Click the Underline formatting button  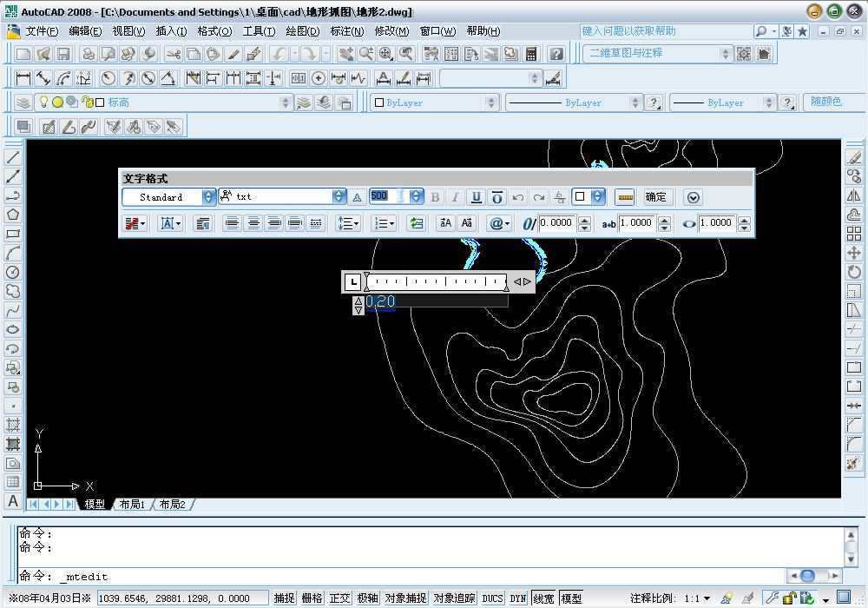pos(476,197)
